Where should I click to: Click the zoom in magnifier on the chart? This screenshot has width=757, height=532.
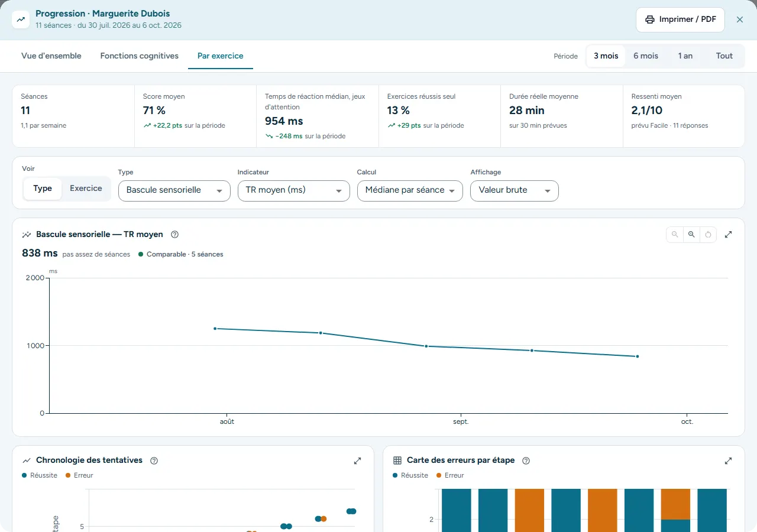pos(691,235)
